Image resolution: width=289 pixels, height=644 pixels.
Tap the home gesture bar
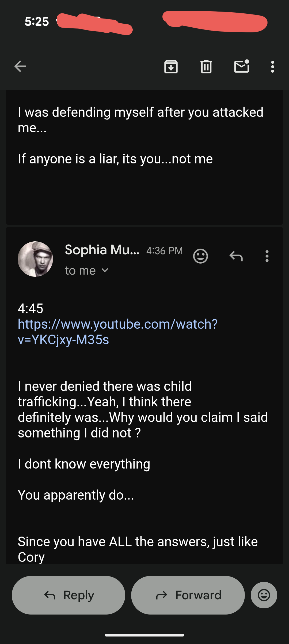[x=144, y=635]
